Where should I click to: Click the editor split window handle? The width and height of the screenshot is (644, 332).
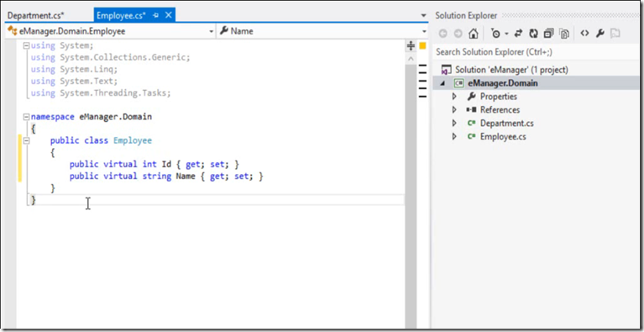(411, 46)
